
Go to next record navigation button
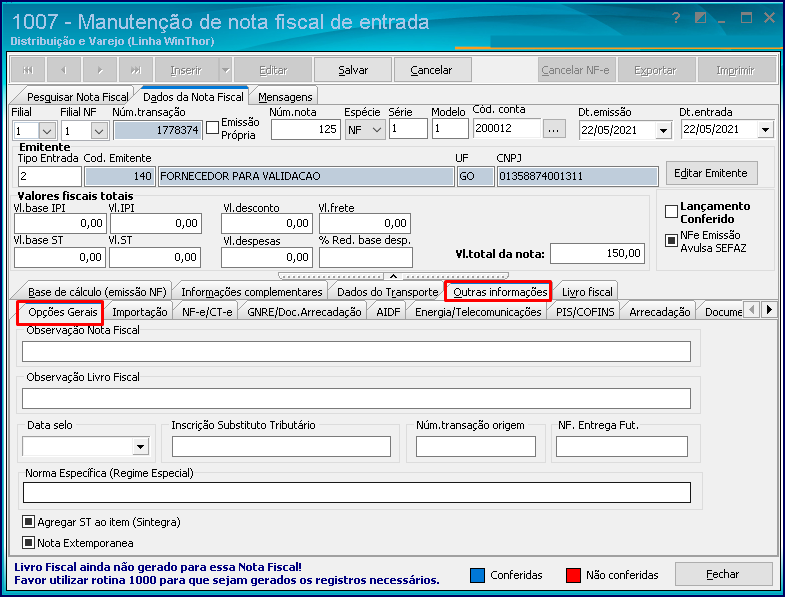click(x=100, y=70)
